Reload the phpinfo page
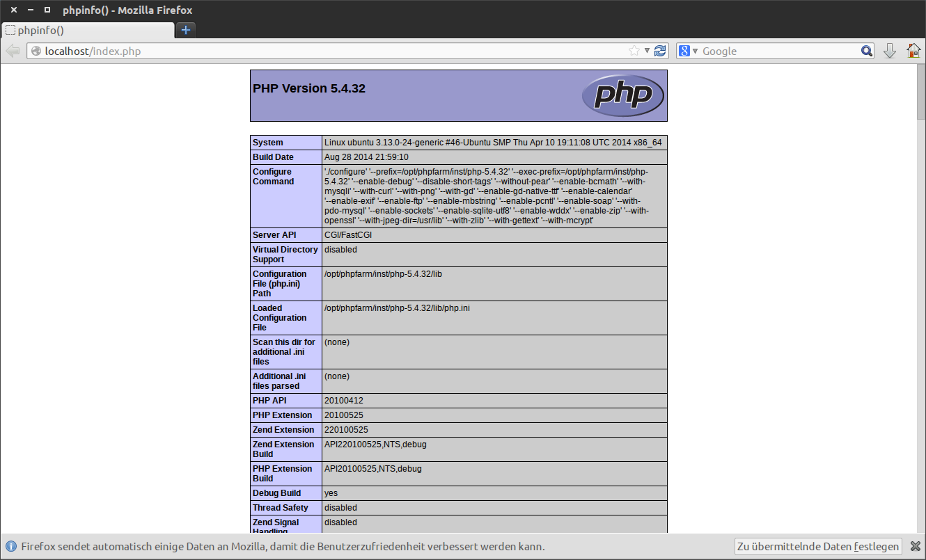 click(x=660, y=51)
